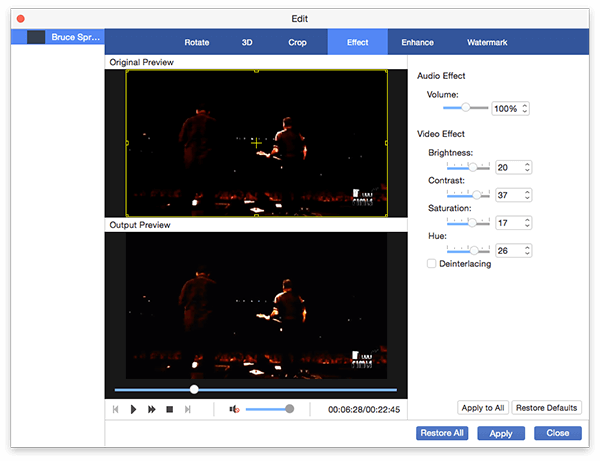
Task: Click the Restore Defaults button
Action: (546, 408)
